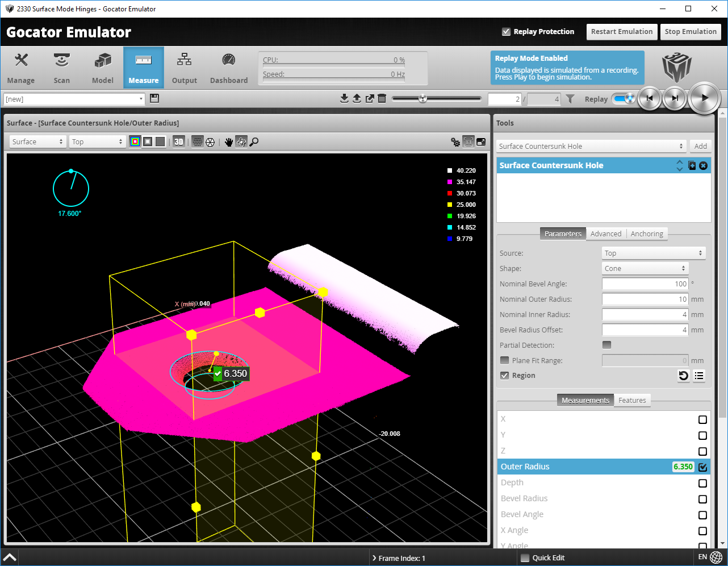This screenshot has width=728, height=566.
Task: Open the Shape dropdown set to Cone
Action: 645,268
